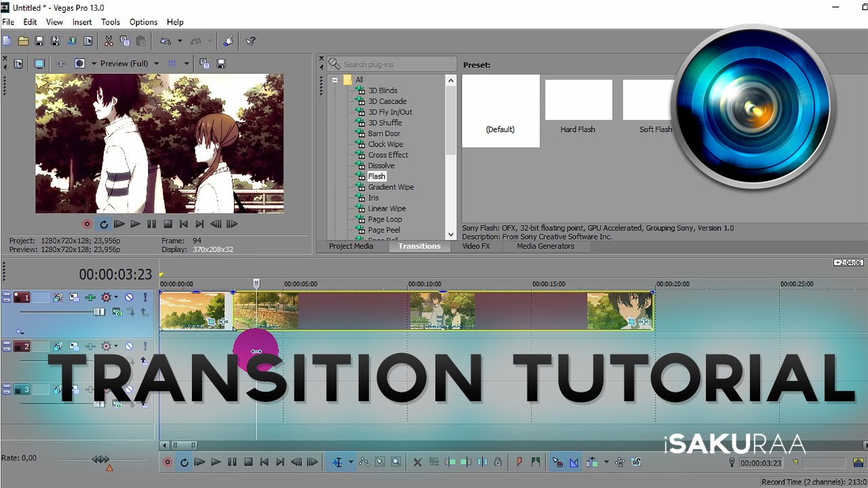Open the Tools menu
Viewport: 868px width, 488px height.
coord(111,22)
